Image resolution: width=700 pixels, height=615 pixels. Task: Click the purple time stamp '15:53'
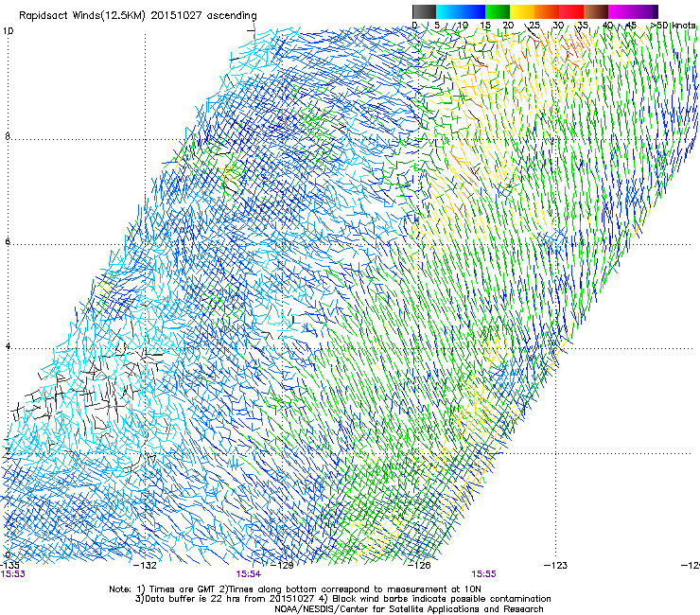[x=13, y=574]
